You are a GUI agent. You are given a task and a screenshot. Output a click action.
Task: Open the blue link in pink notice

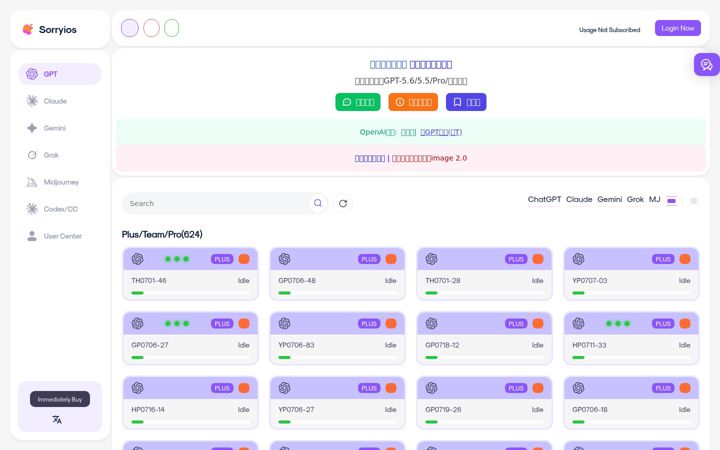370,158
